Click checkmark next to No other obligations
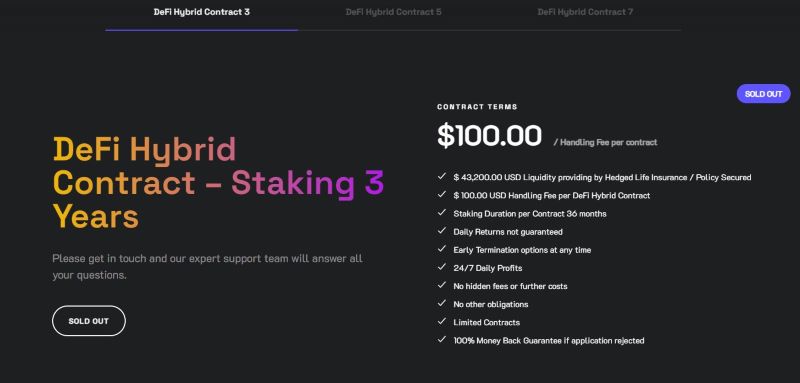The height and width of the screenshot is (383, 800). point(442,303)
